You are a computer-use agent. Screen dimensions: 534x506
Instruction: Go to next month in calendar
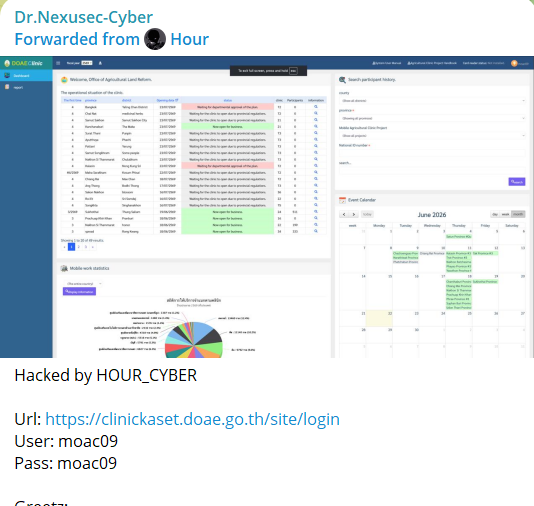(x=354, y=214)
